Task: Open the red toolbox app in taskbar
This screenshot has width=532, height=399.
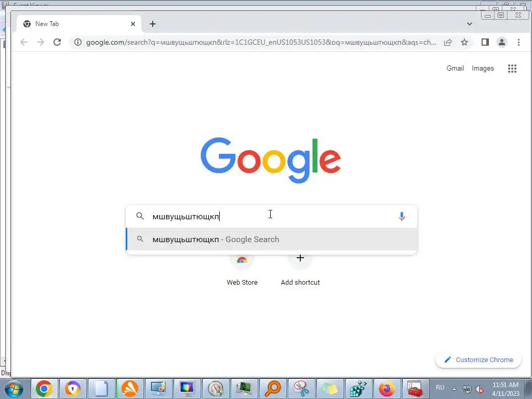Action: click(x=415, y=389)
